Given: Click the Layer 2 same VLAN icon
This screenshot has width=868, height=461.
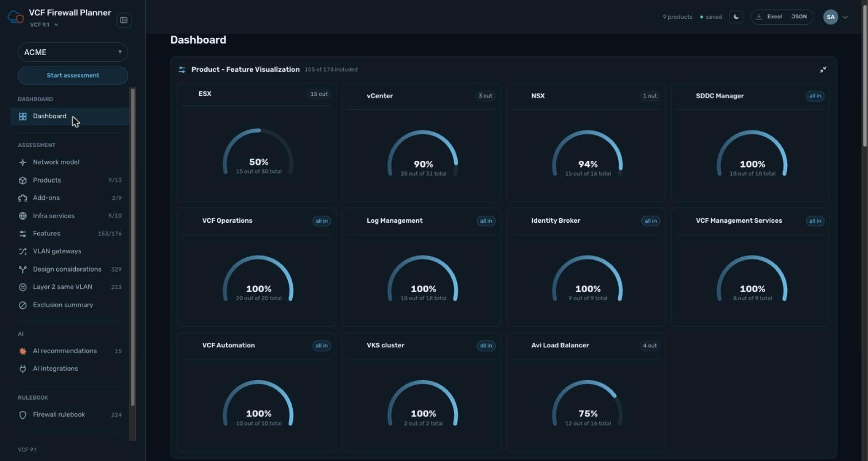Looking at the screenshot, I should point(22,287).
